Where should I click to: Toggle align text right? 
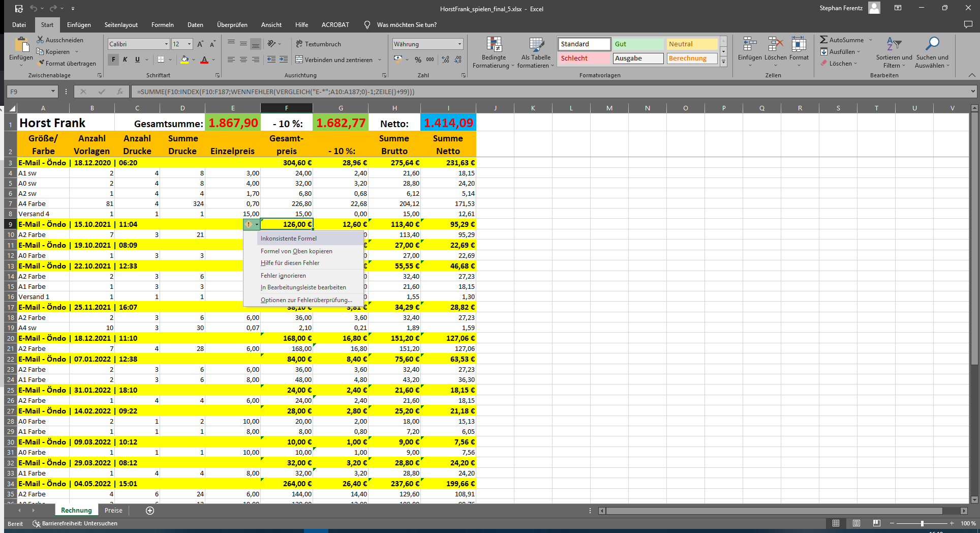(x=256, y=60)
